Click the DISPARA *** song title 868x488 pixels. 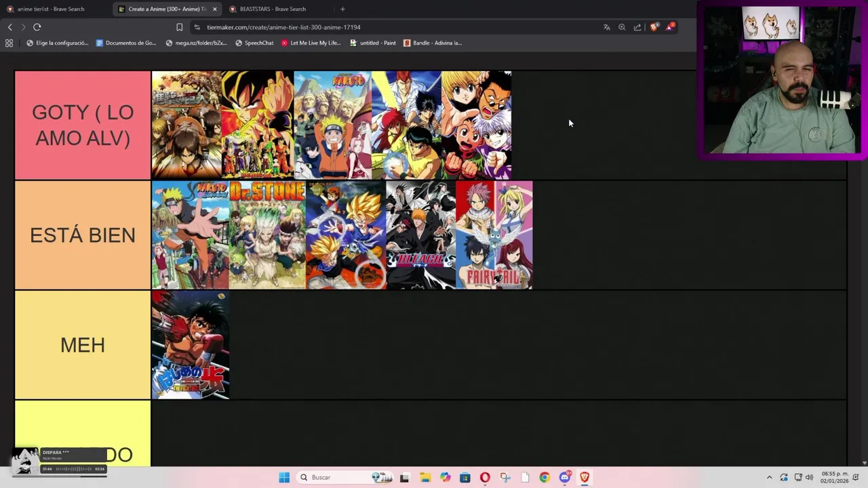click(56, 452)
